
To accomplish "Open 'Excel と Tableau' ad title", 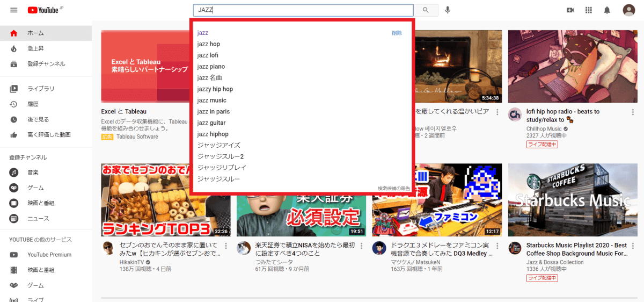I will tap(124, 112).
